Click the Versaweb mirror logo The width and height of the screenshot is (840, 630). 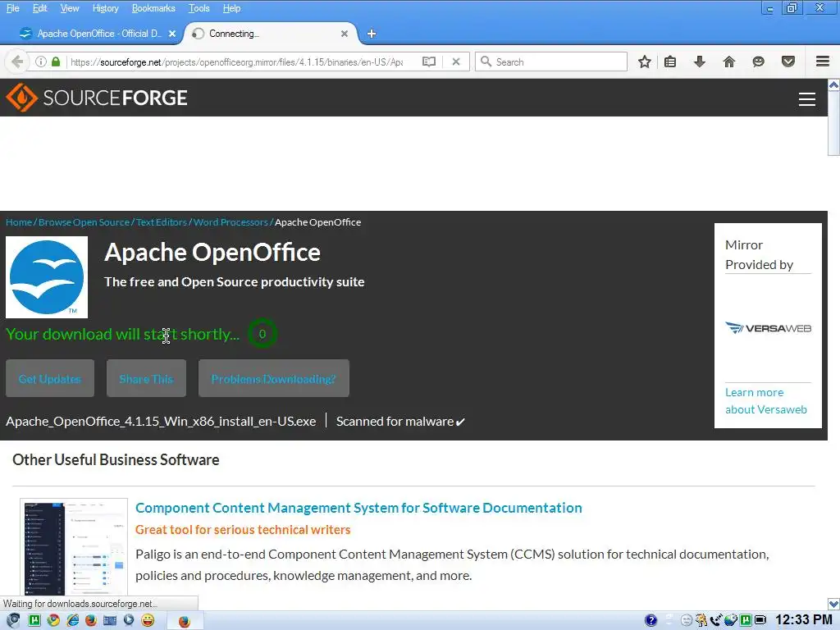coord(768,328)
